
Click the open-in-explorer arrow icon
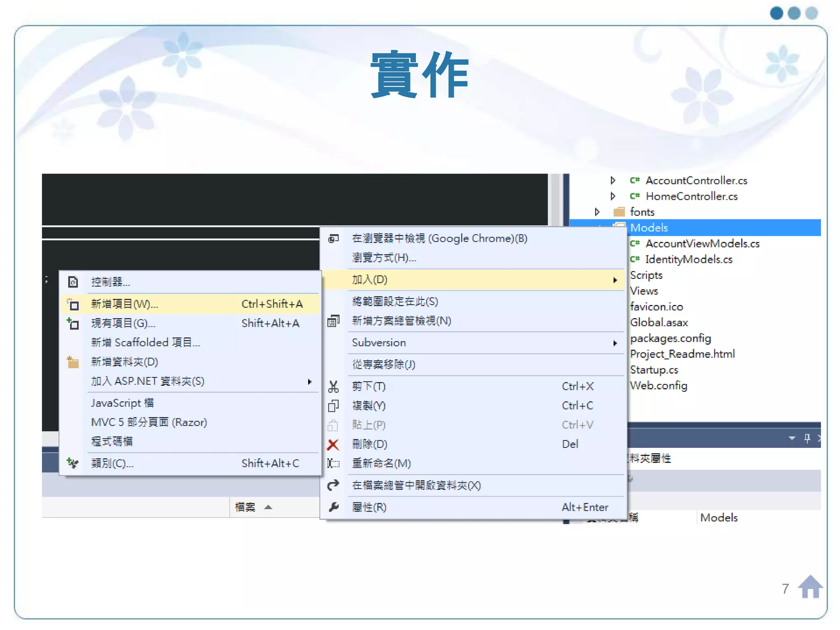click(x=333, y=485)
